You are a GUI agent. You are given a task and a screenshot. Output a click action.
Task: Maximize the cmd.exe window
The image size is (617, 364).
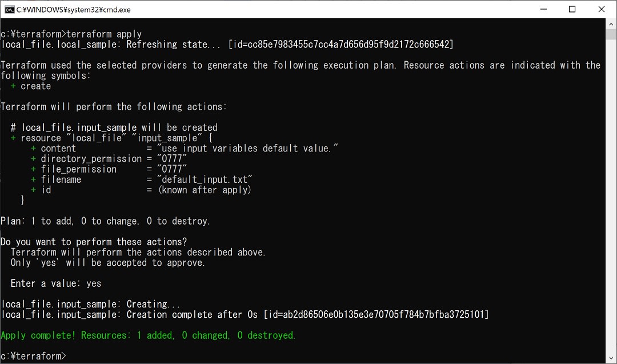click(x=572, y=9)
